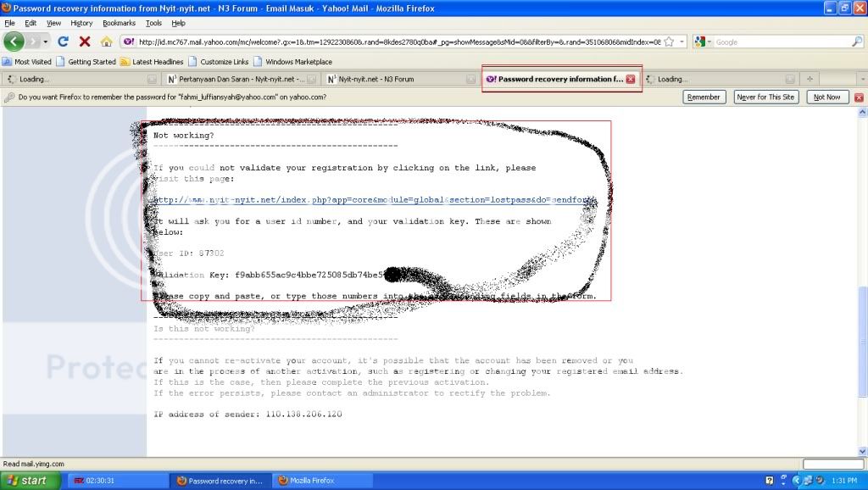
Task: Open the 02:30:31 taskbar item
Action: 118,481
